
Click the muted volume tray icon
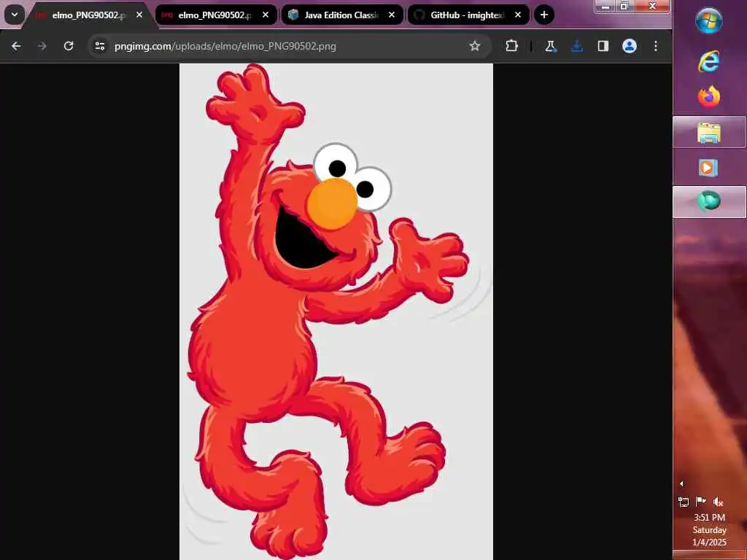[718, 502]
